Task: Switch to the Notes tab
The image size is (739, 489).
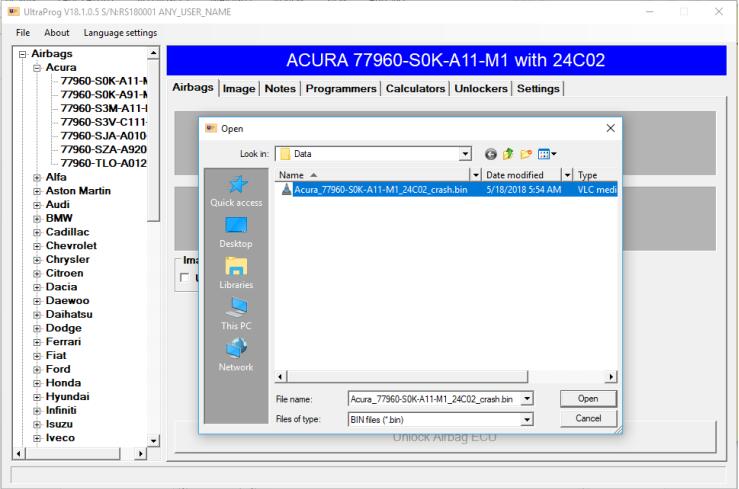Action: coord(280,89)
